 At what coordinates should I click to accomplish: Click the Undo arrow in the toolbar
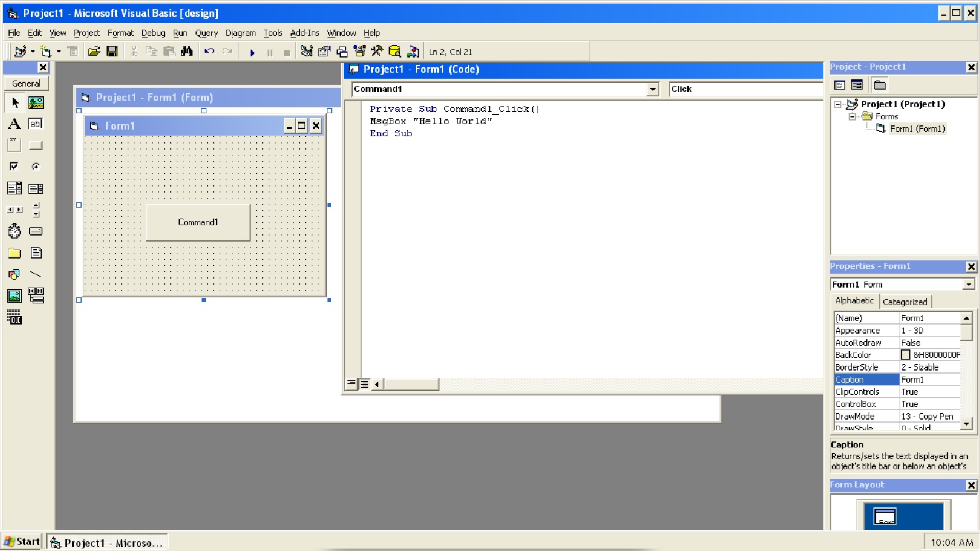click(209, 51)
